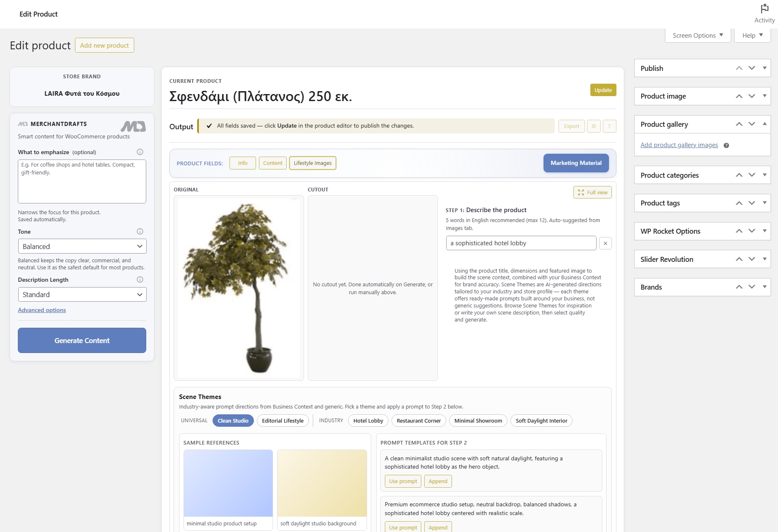
Task: Move Slider Revolution panel up
Action: [x=739, y=259]
